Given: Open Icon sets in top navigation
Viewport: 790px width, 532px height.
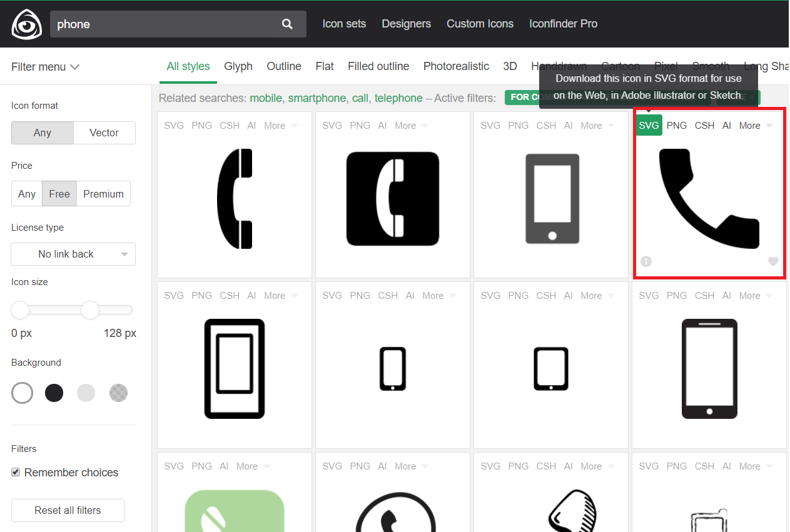Looking at the screenshot, I should (344, 24).
